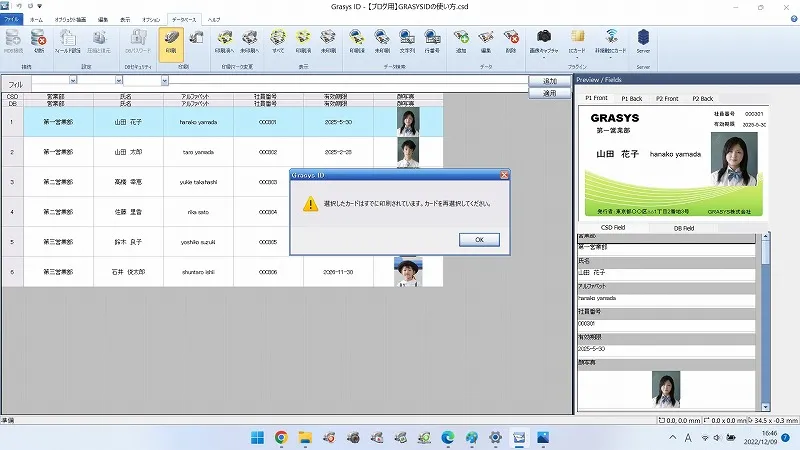Launch Google Chrome from the taskbar
800x450 pixels.
pyautogui.click(x=281, y=438)
